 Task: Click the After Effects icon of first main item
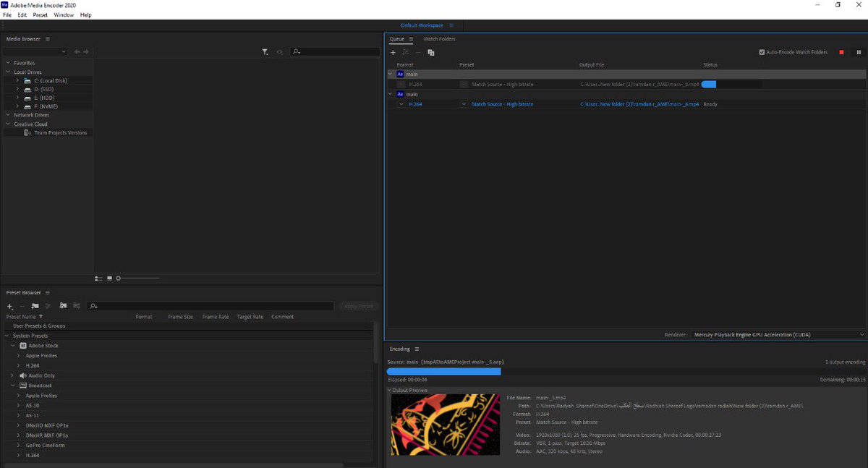[x=399, y=75]
